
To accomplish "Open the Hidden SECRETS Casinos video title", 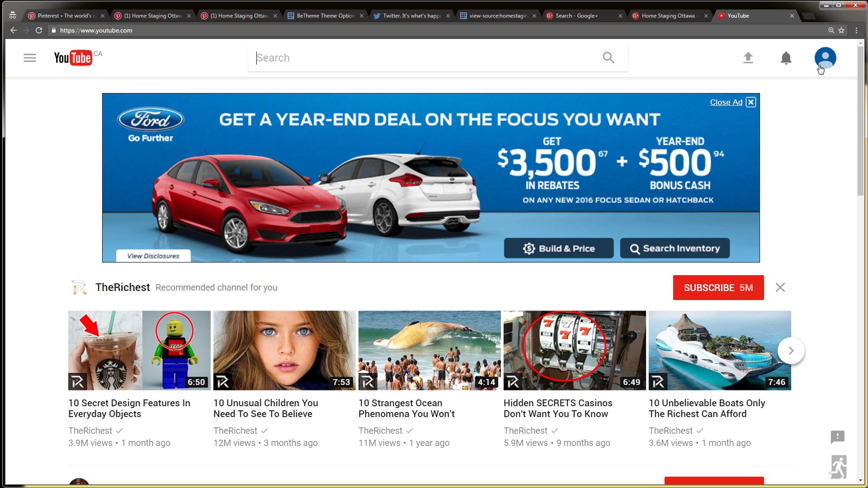I will pyautogui.click(x=558, y=408).
